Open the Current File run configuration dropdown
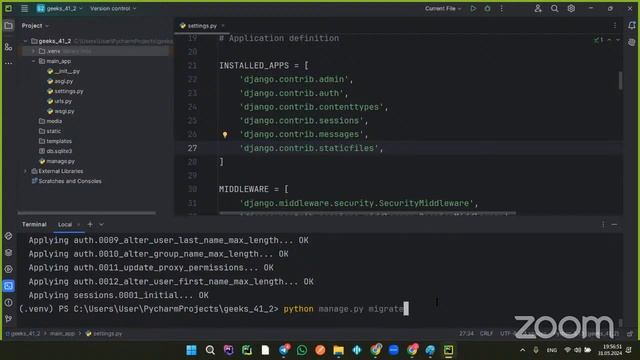This screenshot has width=640, height=360. click(443, 8)
